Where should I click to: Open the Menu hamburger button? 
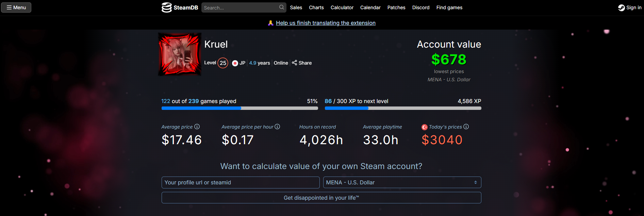(x=16, y=7)
